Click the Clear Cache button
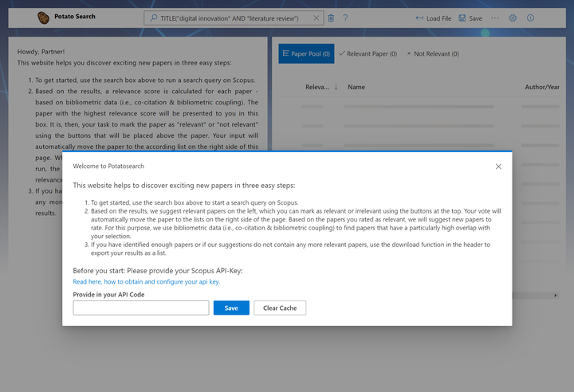This screenshot has width=574, height=392. pos(280,308)
